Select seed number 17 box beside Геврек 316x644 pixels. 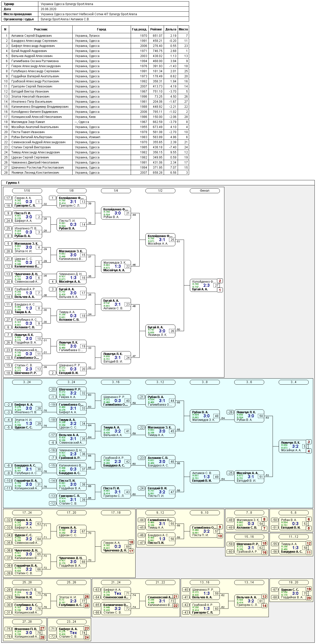8,198
